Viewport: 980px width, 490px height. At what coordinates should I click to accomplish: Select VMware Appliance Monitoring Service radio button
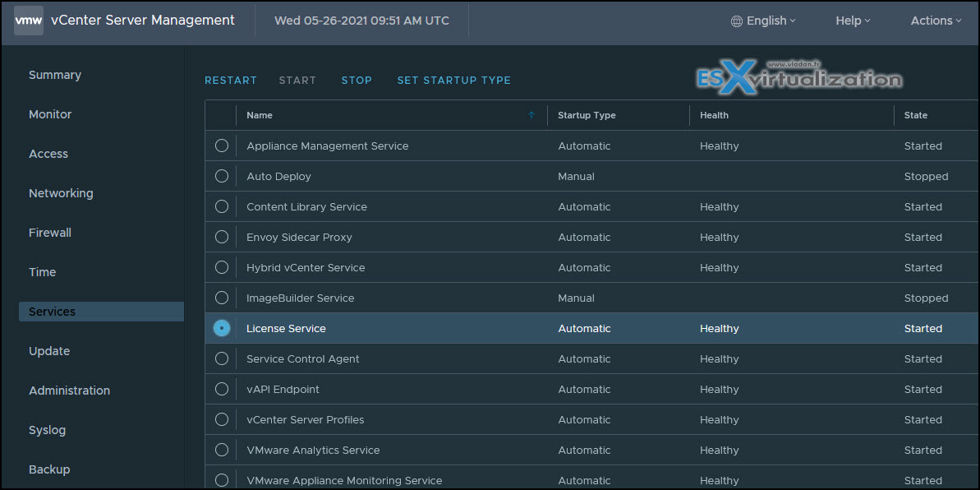tap(222, 480)
